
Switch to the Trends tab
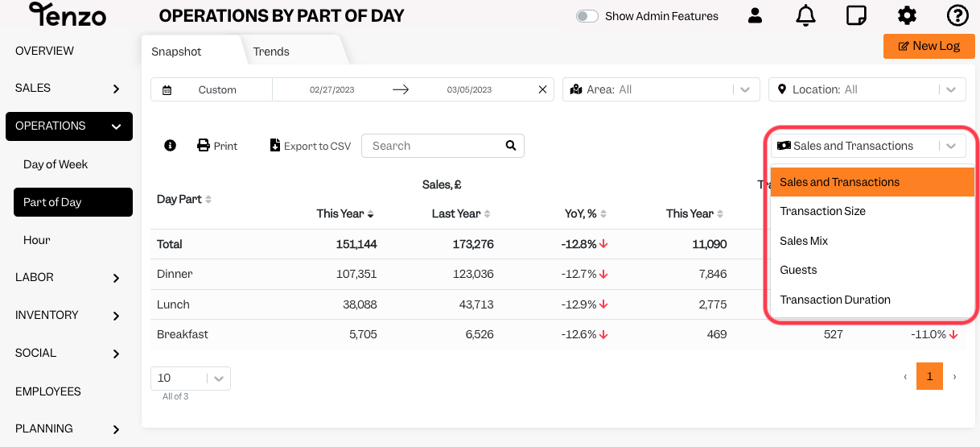[271, 52]
